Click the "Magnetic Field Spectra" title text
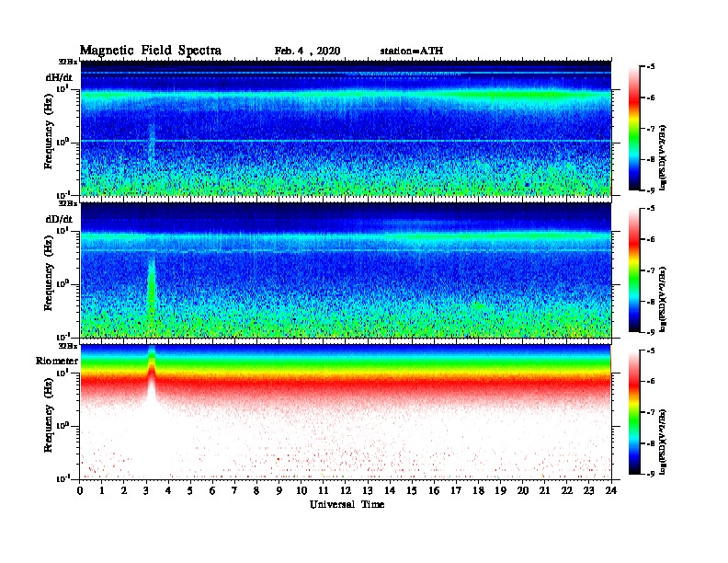Viewport: 728px width, 563px height. click(x=151, y=51)
